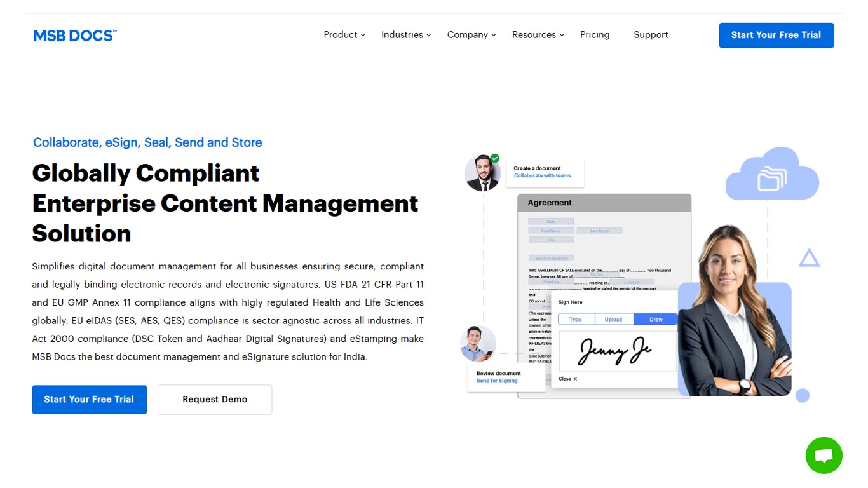Click the Agreement document header
The image size is (868, 488).
click(604, 203)
